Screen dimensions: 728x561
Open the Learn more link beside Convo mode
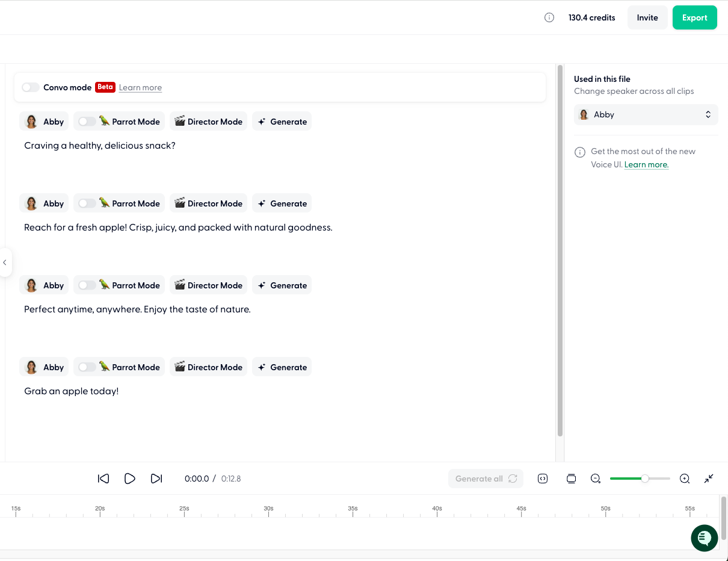pyautogui.click(x=140, y=87)
